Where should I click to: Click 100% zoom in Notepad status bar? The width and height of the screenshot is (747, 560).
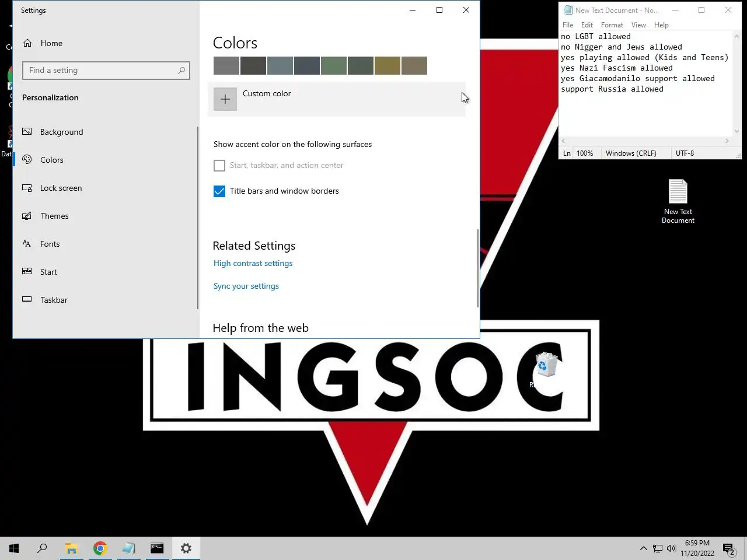click(x=585, y=153)
